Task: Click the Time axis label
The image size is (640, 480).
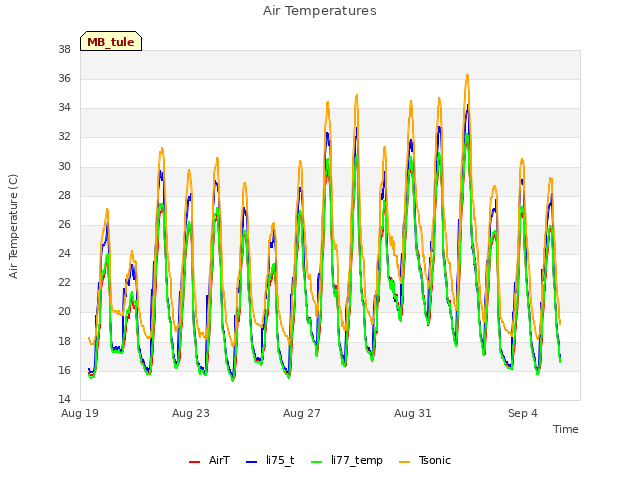Action: point(565,429)
